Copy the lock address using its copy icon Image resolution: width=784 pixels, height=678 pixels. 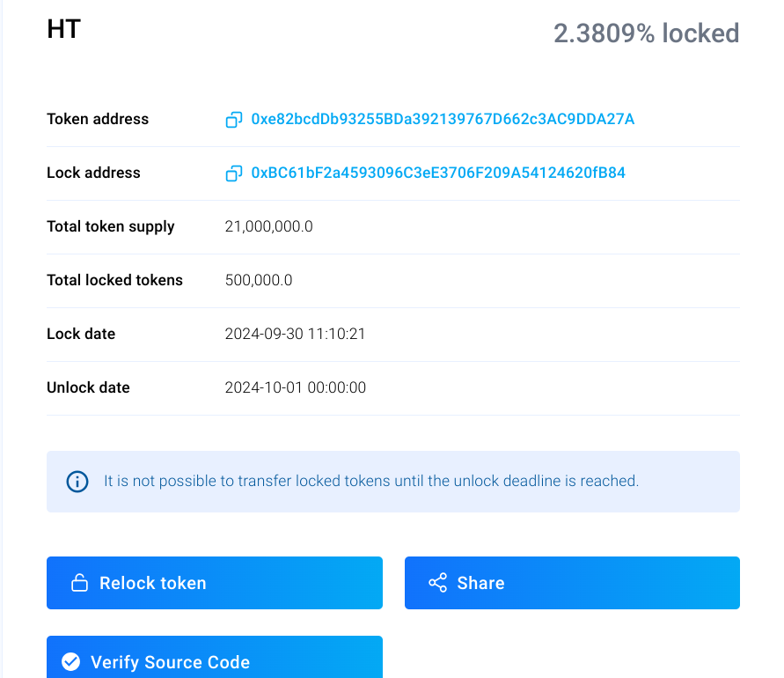click(x=233, y=173)
